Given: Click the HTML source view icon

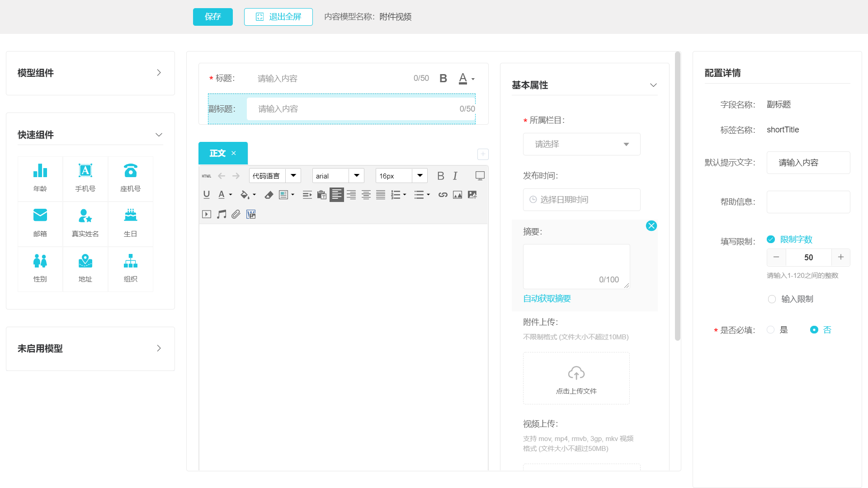Looking at the screenshot, I should [207, 176].
